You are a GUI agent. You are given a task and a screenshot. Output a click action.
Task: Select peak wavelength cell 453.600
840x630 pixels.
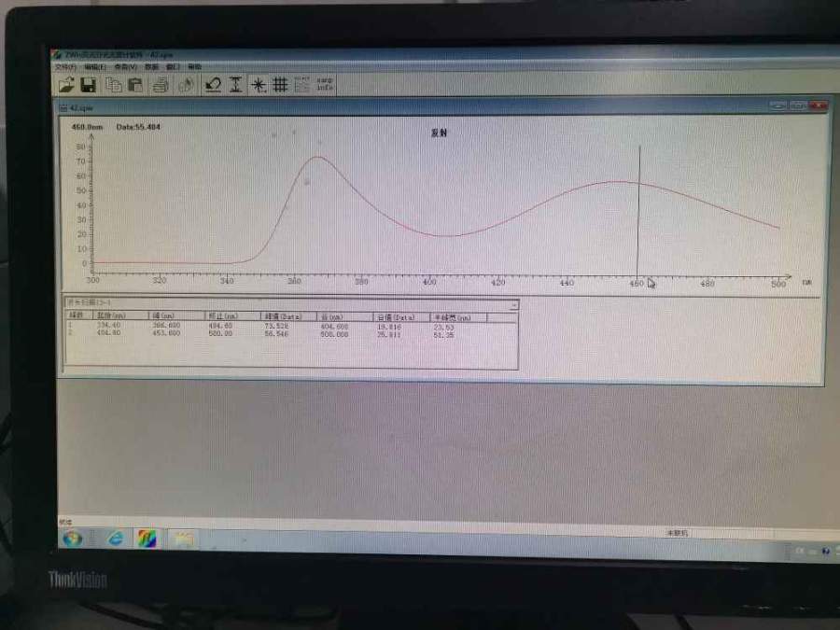[166, 332]
